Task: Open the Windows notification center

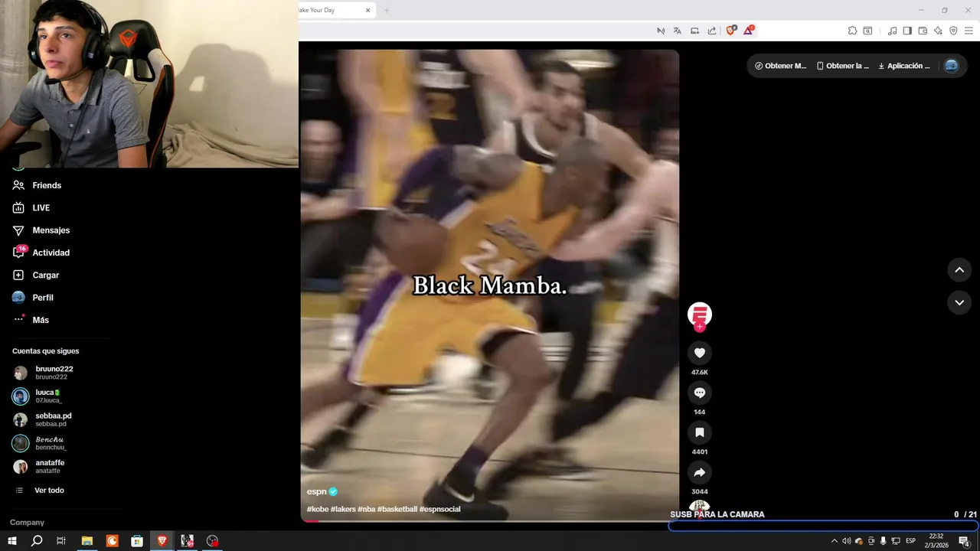Action: click(964, 541)
